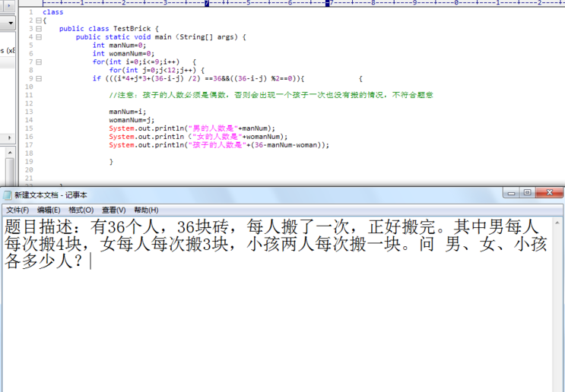The height and width of the screenshot is (392, 565).
Task: Click in the Notepad text area after 各多少人？
Action: click(x=90, y=261)
